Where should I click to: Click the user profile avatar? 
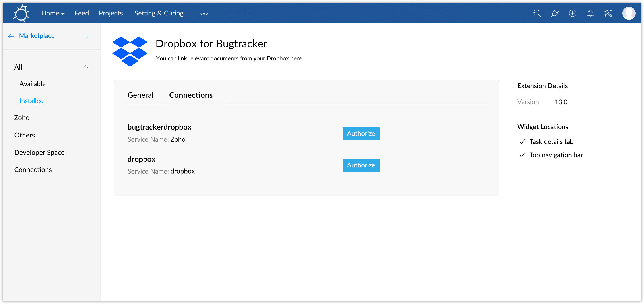click(629, 13)
